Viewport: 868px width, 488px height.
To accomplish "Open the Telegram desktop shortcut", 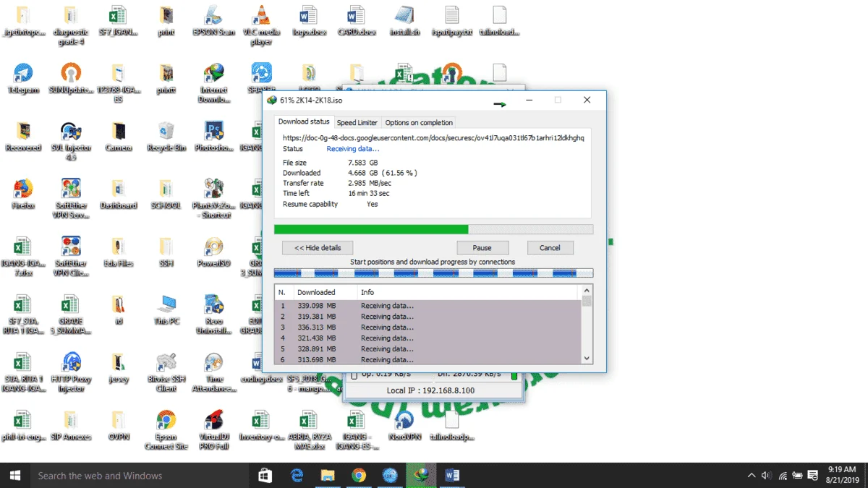I will pos(23,79).
